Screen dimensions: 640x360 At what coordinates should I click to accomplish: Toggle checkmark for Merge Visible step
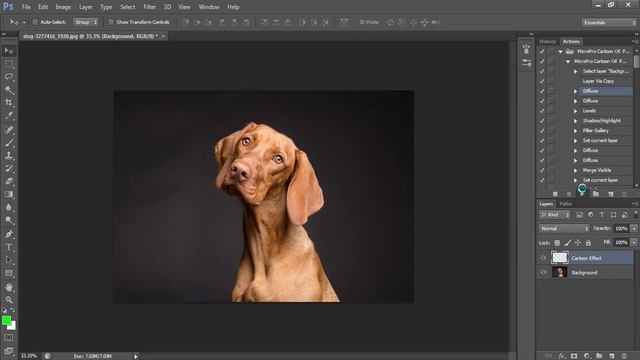pyautogui.click(x=542, y=170)
